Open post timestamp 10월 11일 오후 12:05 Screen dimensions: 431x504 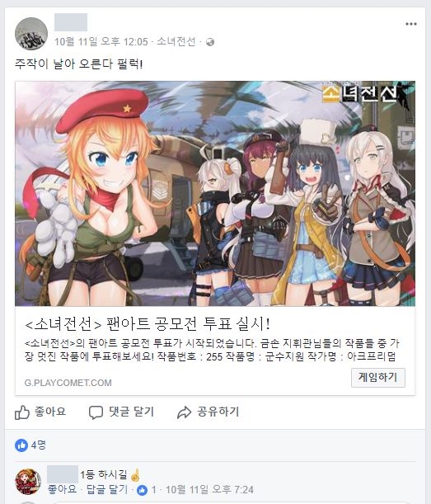click(x=101, y=41)
